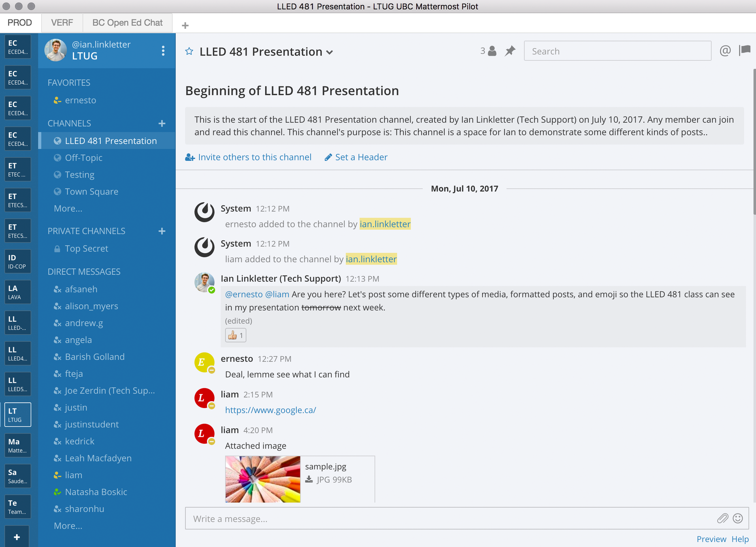The height and width of the screenshot is (547, 756).
Task: Open direct message with sharonhu
Action: [x=84, y=509]
